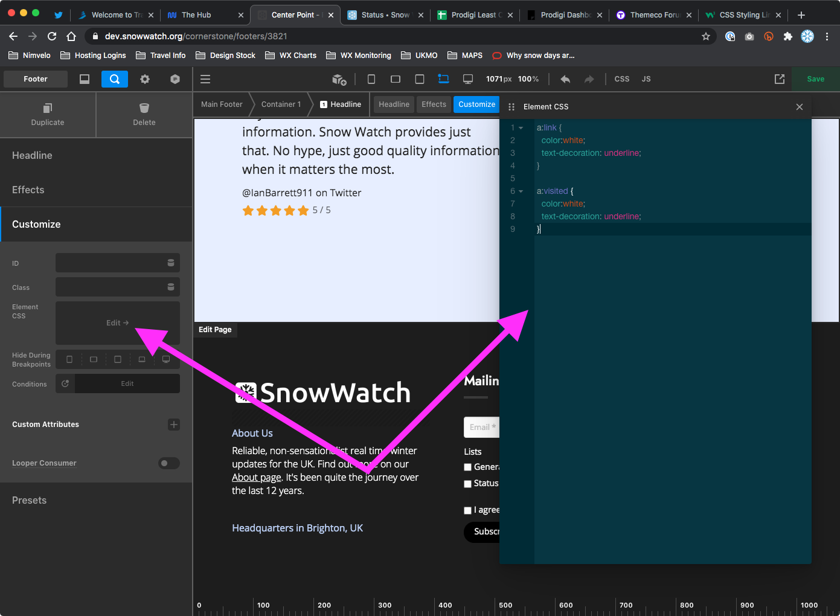
Task: Click the Element CSS Edit button
Action: coord(118,323)
